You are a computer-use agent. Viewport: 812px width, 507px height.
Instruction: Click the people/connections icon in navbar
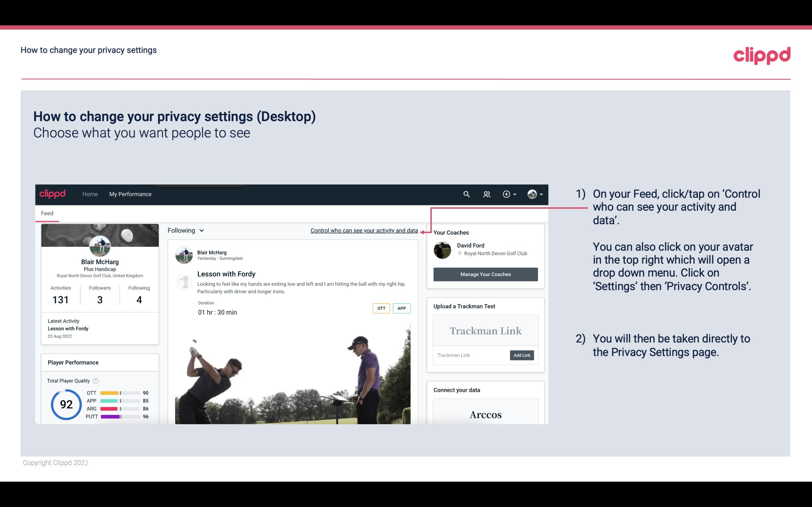click(487, 194)
